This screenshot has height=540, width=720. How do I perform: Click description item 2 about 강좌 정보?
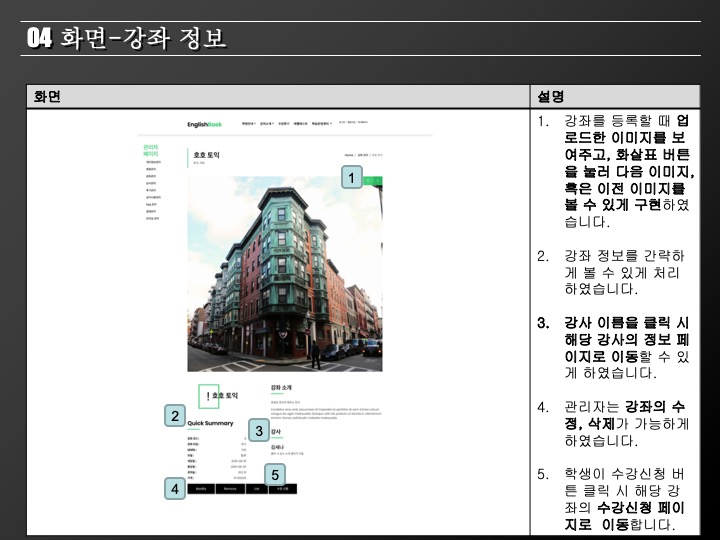[x=611, y=272]
